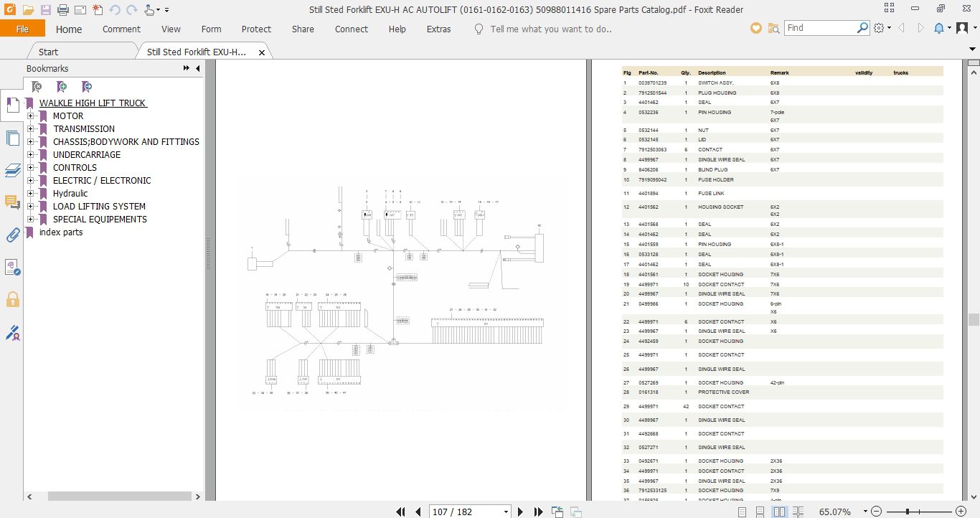Switch to single page view mode
The image size is (980, 518).
pos(743,512)
